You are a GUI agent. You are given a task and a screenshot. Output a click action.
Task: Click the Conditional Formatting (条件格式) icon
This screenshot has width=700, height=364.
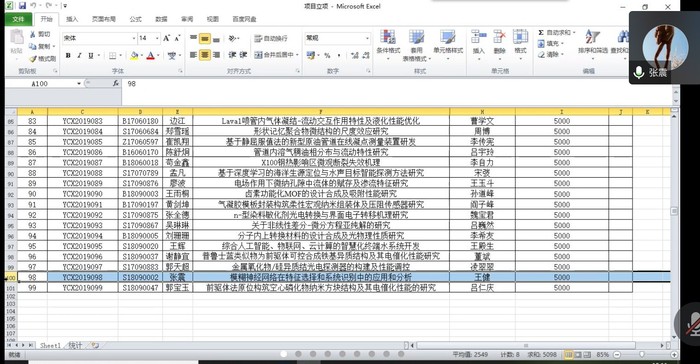pos(388,37)
